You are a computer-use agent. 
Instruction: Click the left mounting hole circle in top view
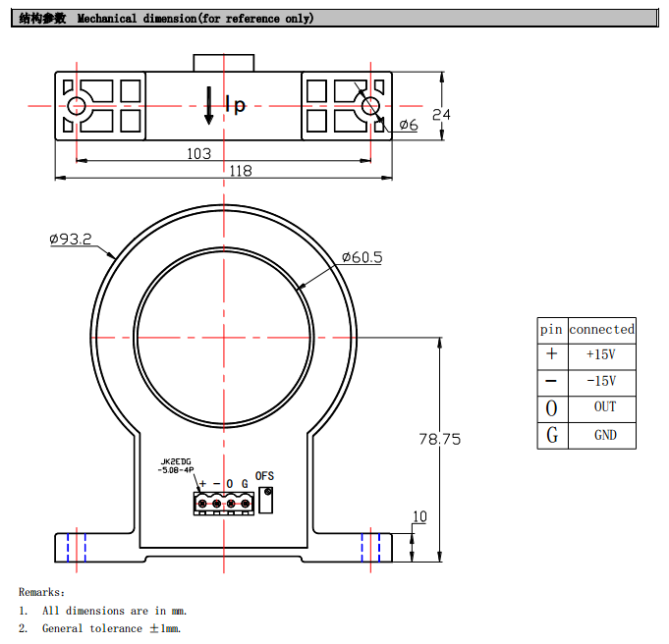coord(75,105)
